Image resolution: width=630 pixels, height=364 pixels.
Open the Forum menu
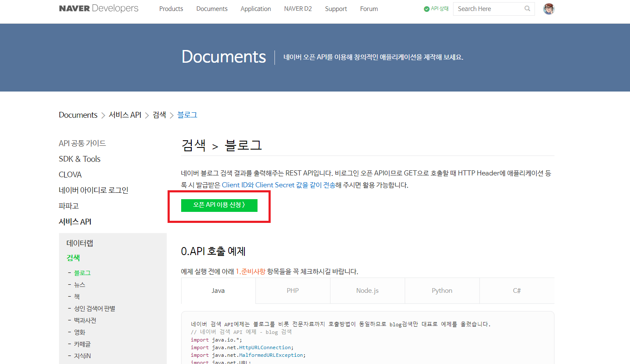click(369, 8)
